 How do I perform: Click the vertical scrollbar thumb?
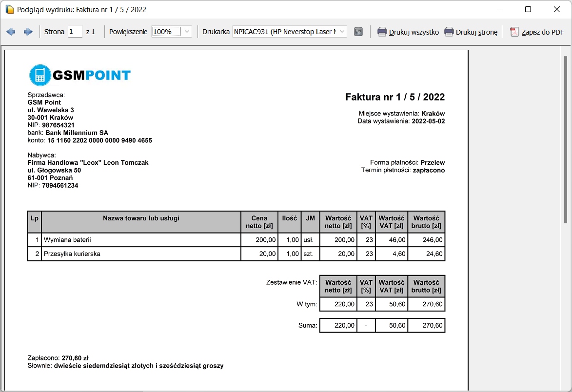pyautogui.click(x=566, y=137)
